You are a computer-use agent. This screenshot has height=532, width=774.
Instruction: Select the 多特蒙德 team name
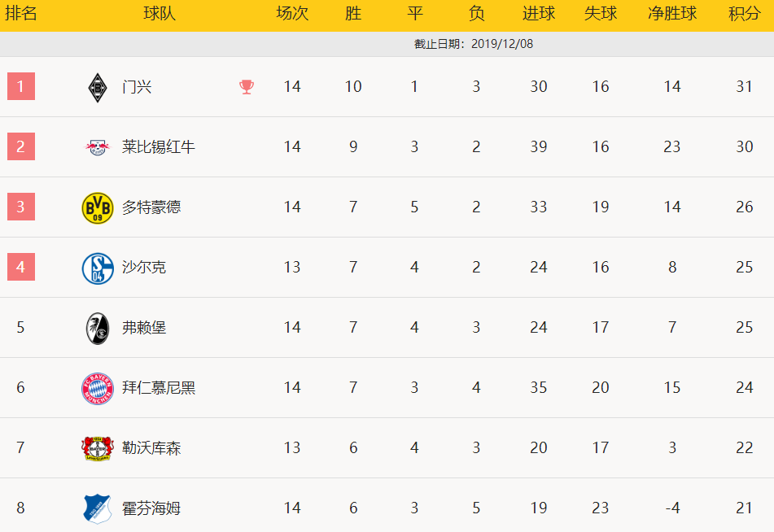pos(151,207)
